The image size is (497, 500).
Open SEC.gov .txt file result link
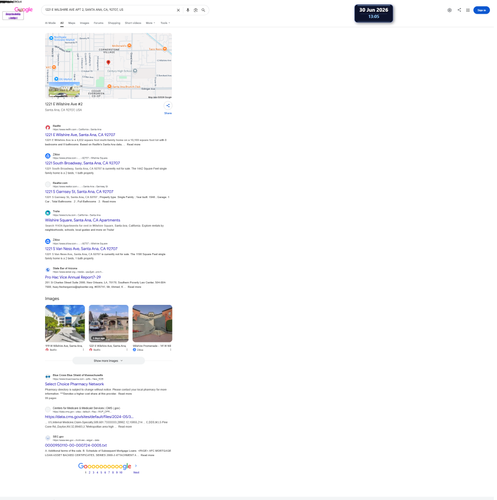coord(76,445)
